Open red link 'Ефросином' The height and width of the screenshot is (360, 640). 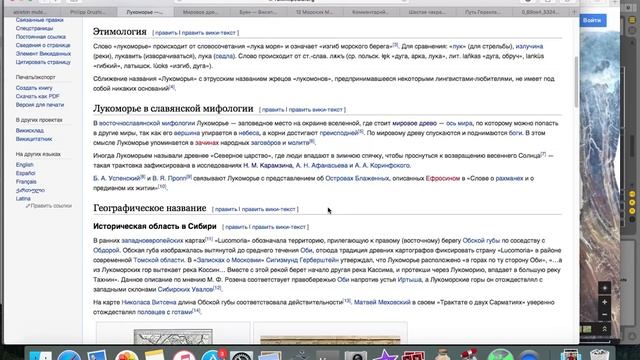[x=443, y=178]
